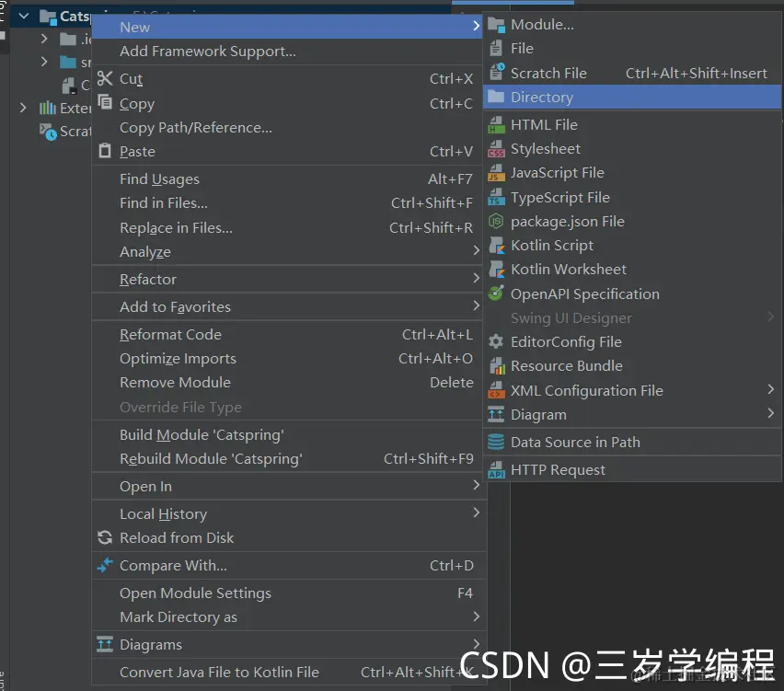Screen dimensions: 784x691
Task: Choose Add Framework Support...
Action: pos(287,52)
